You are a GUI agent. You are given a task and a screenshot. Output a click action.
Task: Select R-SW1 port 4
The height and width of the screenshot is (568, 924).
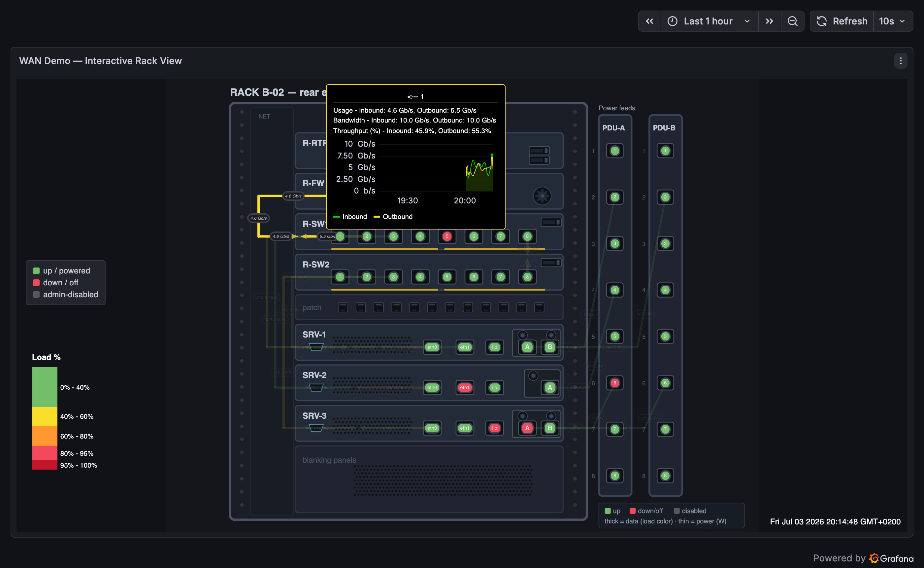tap(420, 236)
